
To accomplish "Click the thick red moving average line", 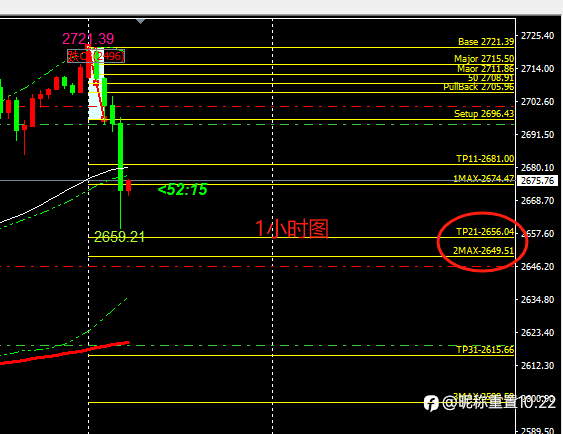I will click(65, 354).
